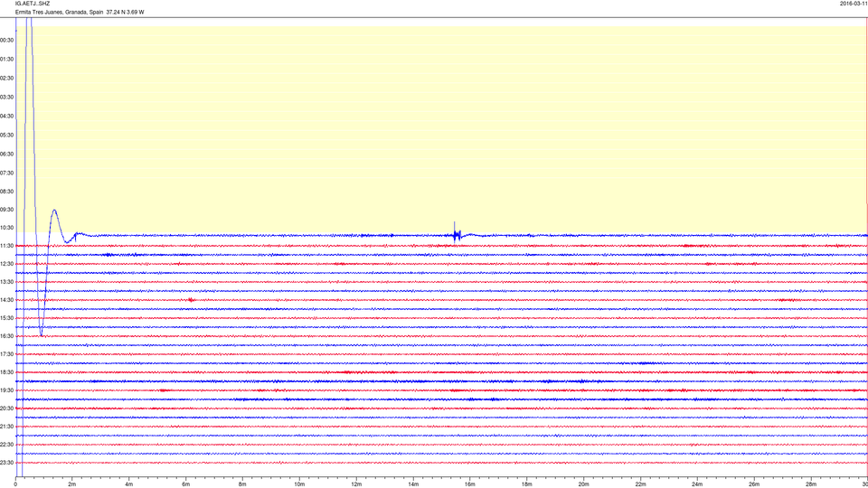Select the 08:30 time label
The image size is (868, 488).
pyautogui.click(x=6, y=192)
